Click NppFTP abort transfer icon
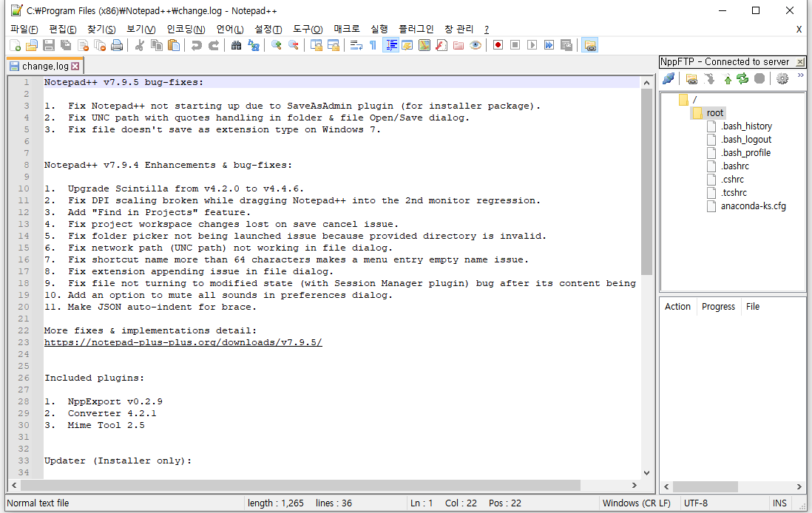The height and width of the screenshot is (513, 812). click(x=759, y=78)
